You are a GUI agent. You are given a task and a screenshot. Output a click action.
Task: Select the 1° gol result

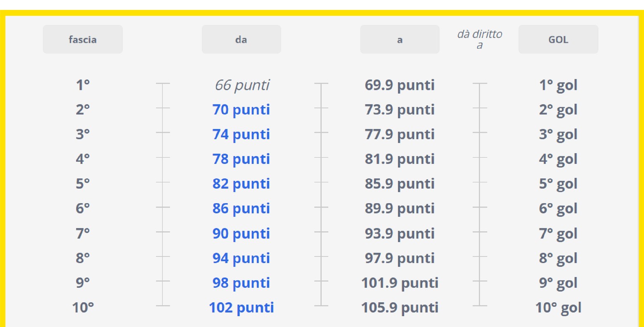pyautogui.click(x=558, y=85)
